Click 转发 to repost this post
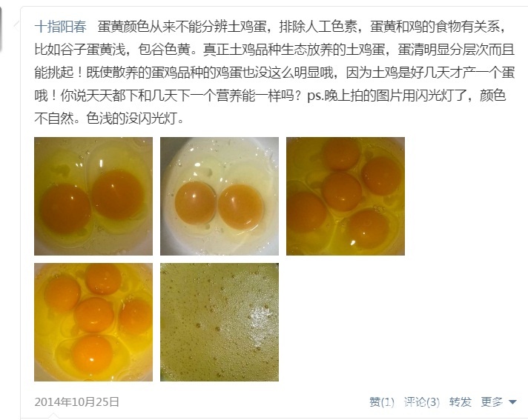 (x=460, y=401)
